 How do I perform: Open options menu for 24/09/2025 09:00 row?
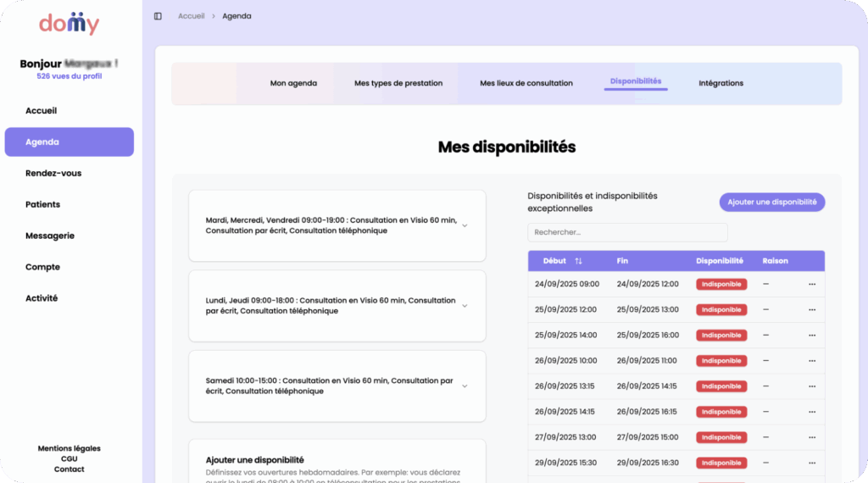tap(812, 285)
